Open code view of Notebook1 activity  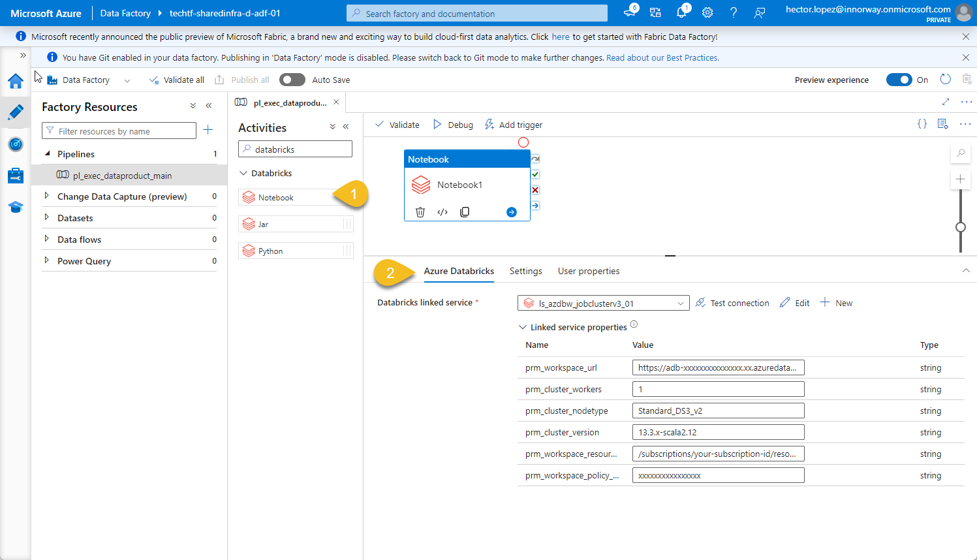point(441,211)
